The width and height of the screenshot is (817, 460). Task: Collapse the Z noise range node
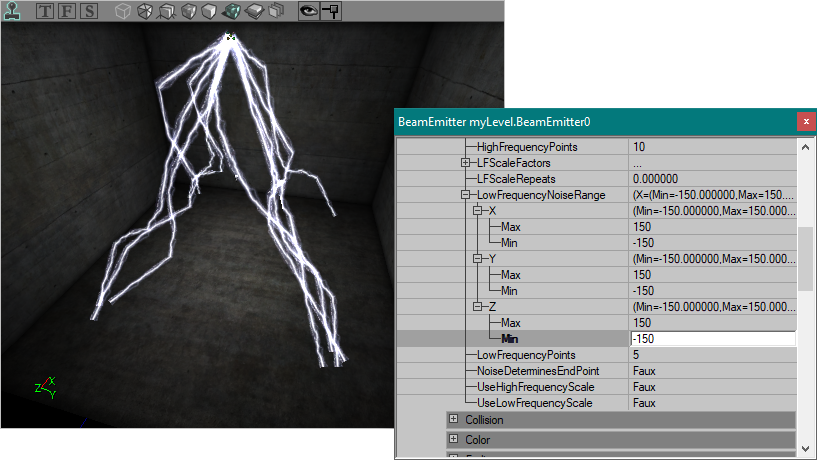pos(477,306)
